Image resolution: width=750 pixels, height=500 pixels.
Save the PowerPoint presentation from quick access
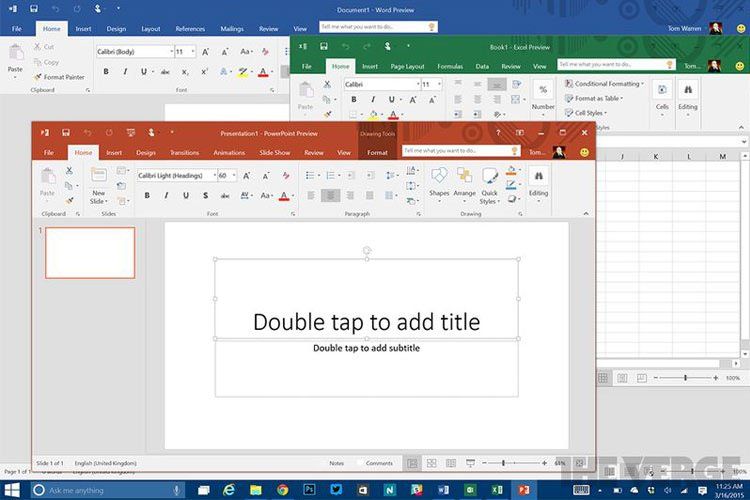(66, 133)
